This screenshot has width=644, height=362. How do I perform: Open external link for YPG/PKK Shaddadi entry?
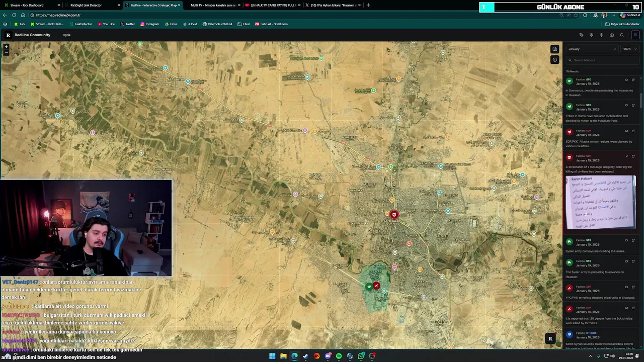pos(633,287)
